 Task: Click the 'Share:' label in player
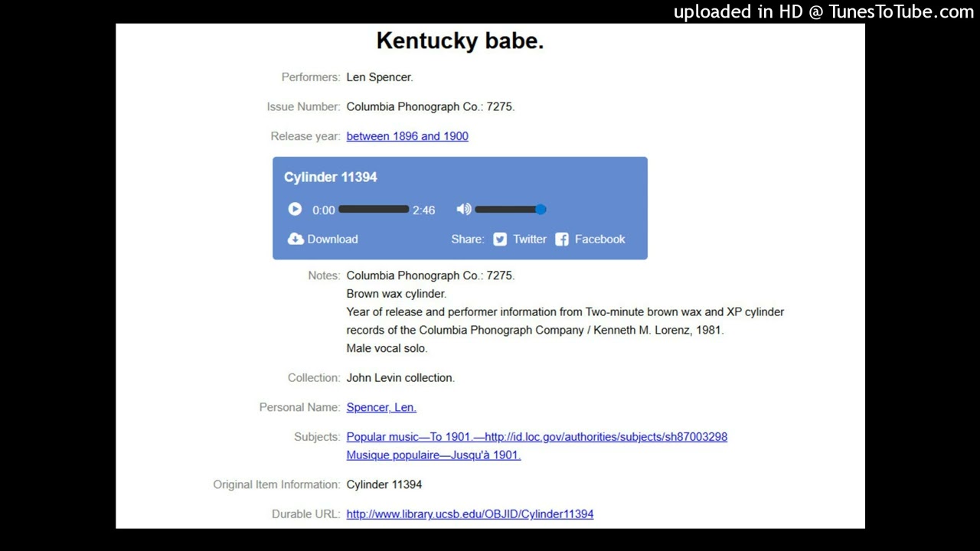coord(468,239)
